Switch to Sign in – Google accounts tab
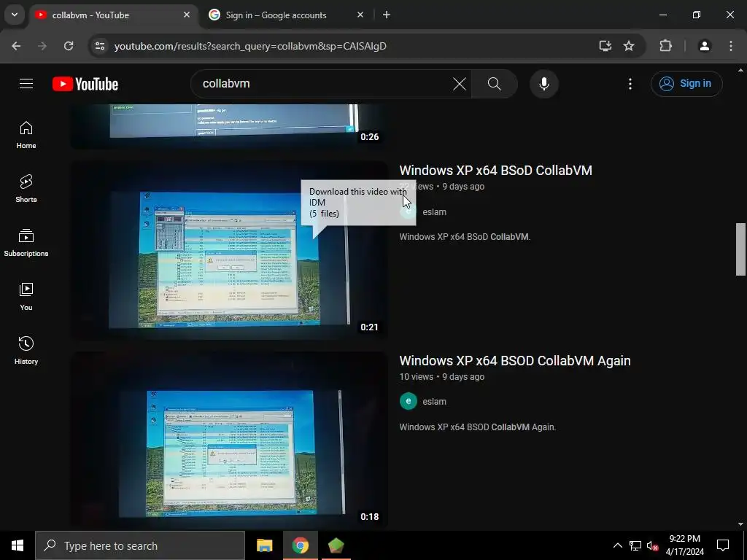 pyautogui.click(x=286, y=15)
